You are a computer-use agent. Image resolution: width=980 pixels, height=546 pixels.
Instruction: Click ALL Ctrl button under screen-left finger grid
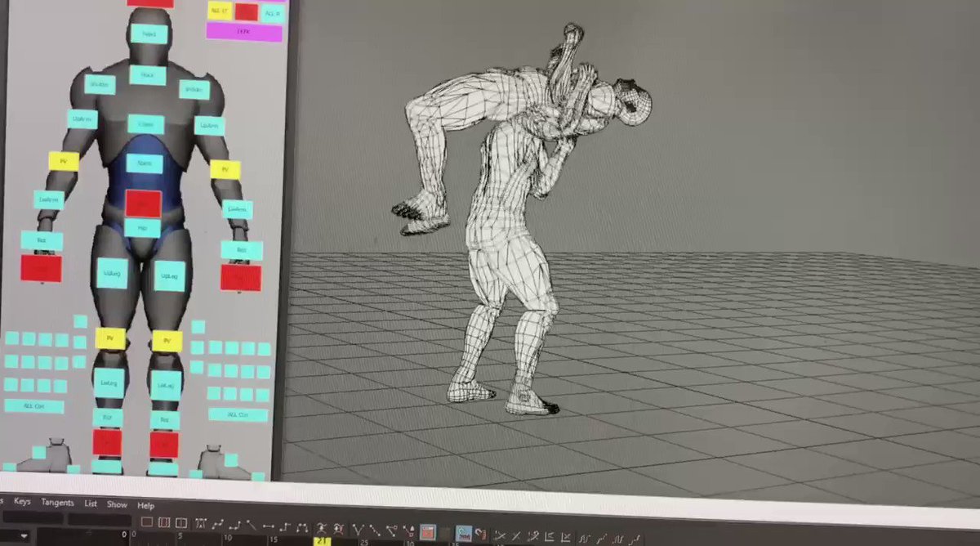[33, 405]
